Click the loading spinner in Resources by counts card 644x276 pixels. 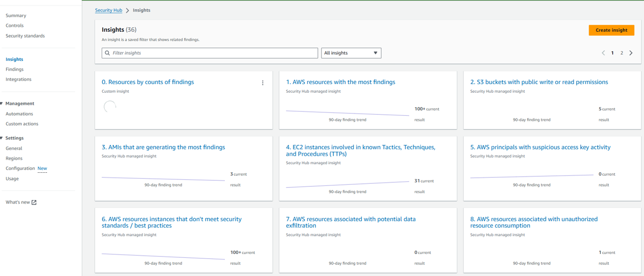click(x=110, y=107)
